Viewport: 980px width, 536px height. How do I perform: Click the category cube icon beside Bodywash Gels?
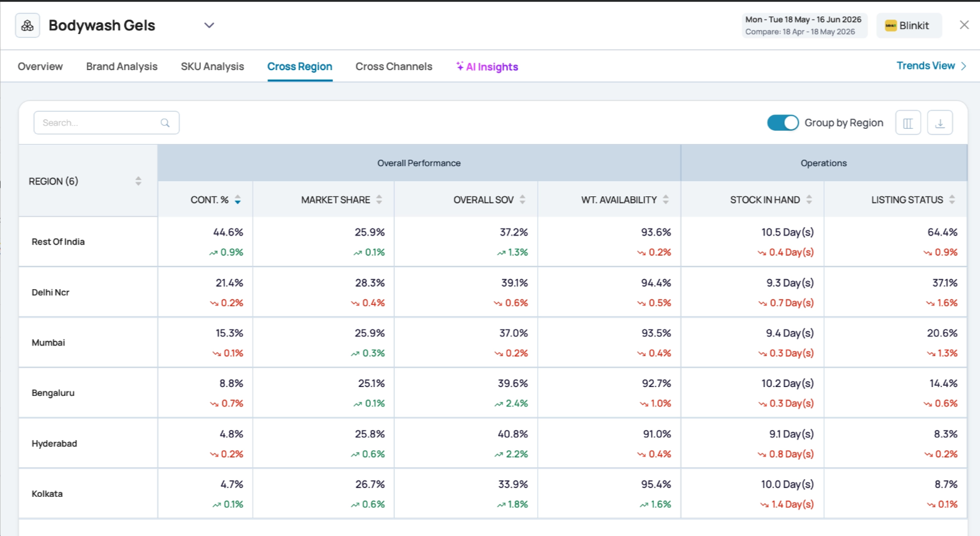point(27,26)
